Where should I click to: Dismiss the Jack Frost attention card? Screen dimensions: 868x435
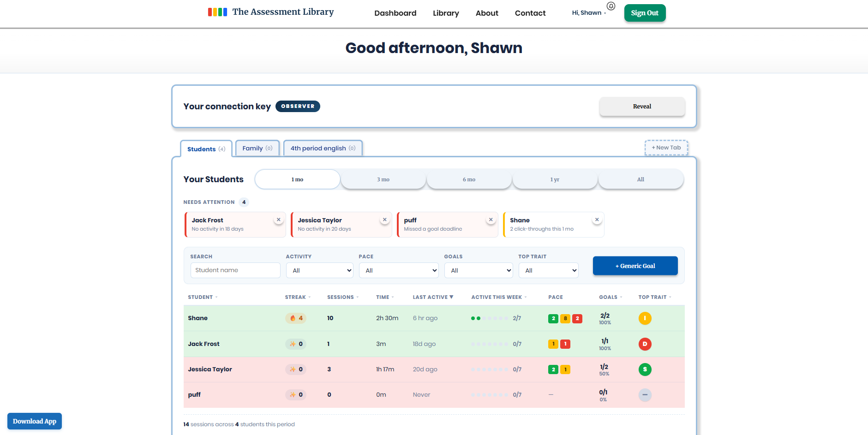coord(279,220)
